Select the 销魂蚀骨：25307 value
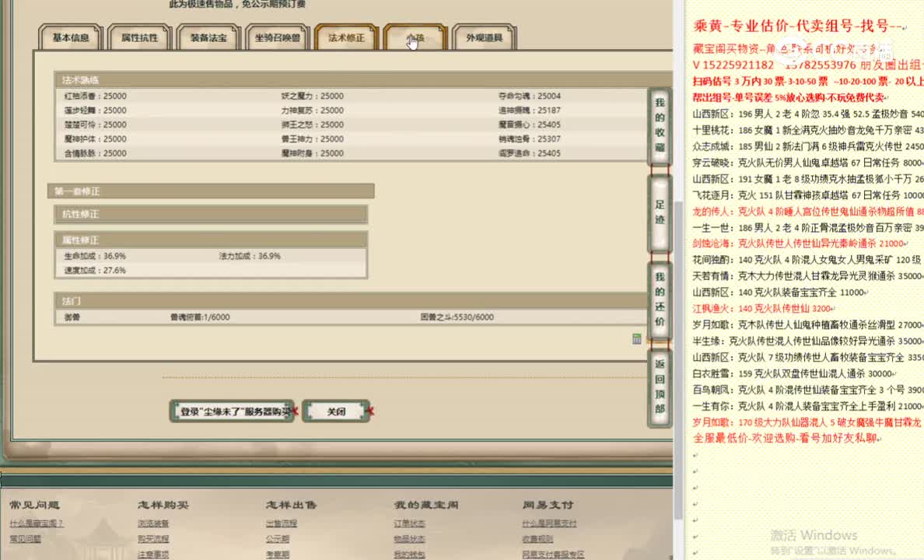The width and height of the screenshot is (924, 560). tap(529, 139)
